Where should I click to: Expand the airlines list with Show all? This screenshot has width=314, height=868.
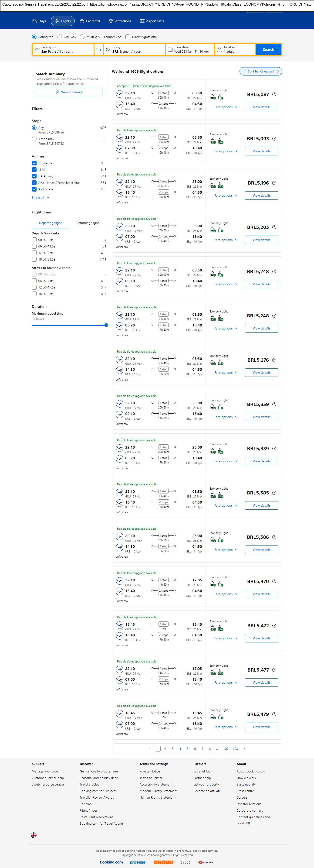(41, 197)
